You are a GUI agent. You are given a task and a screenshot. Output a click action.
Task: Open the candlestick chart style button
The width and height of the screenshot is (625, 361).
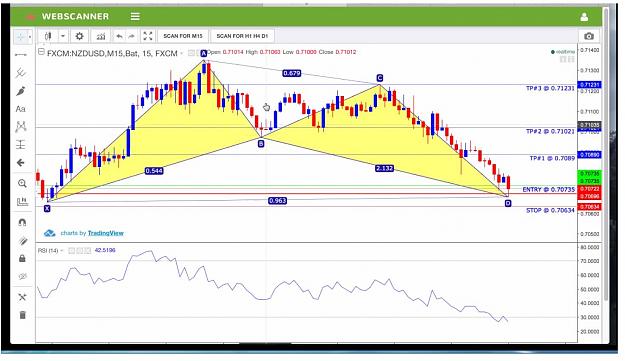(x=48, y=36)
